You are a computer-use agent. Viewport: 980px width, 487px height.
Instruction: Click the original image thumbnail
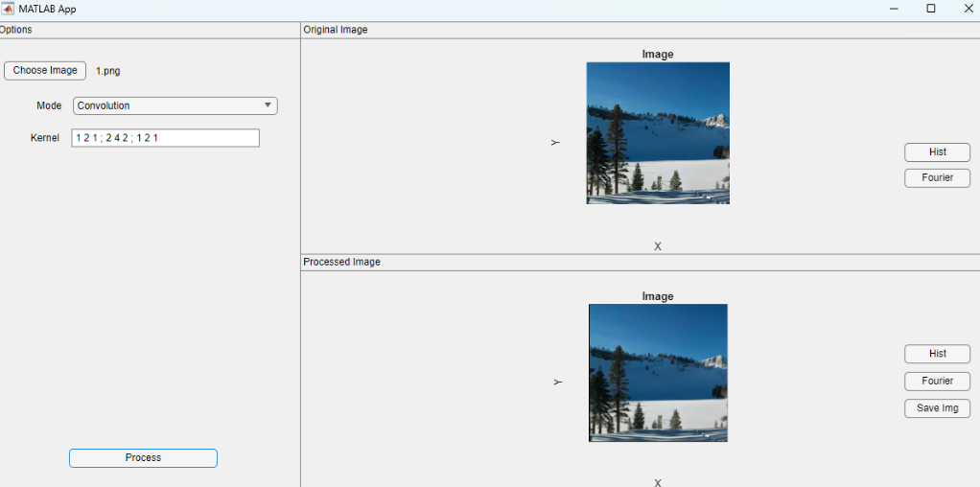click(x=658, y=132)
